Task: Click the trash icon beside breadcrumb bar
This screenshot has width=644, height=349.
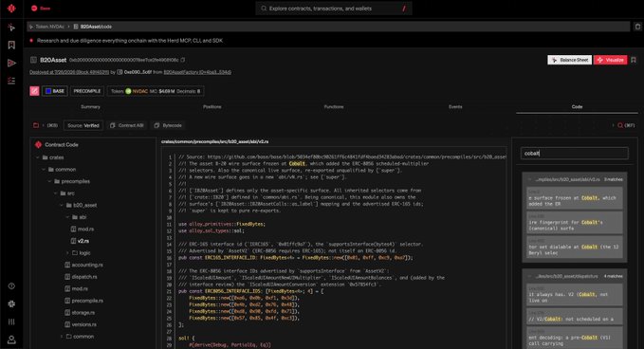Action: click(x=637, y=27)
